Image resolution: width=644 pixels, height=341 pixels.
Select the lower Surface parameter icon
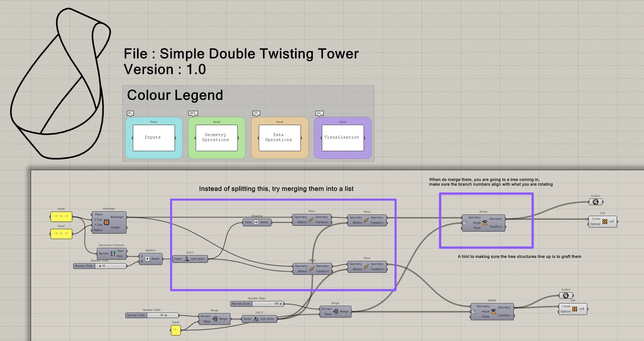(x=566, y=295)
